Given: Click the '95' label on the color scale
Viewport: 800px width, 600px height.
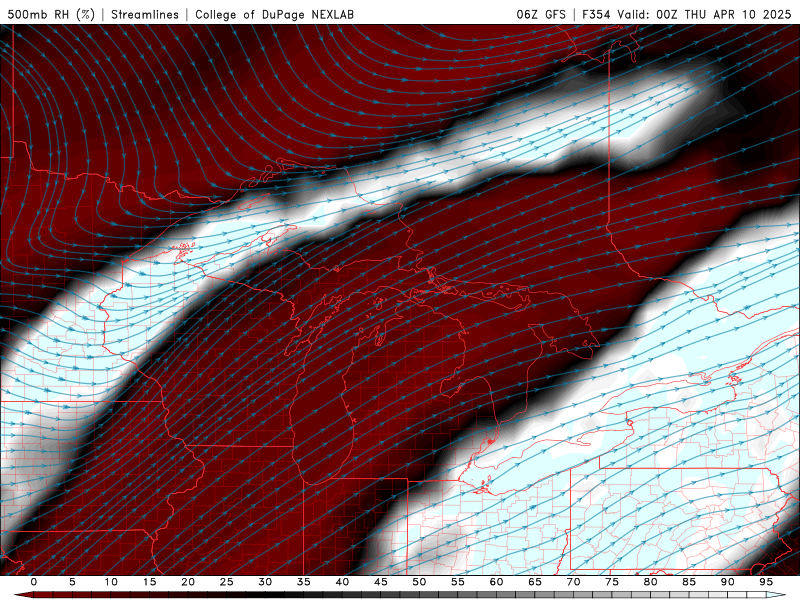Looking at the screenshot, I should tap(766, 582).
